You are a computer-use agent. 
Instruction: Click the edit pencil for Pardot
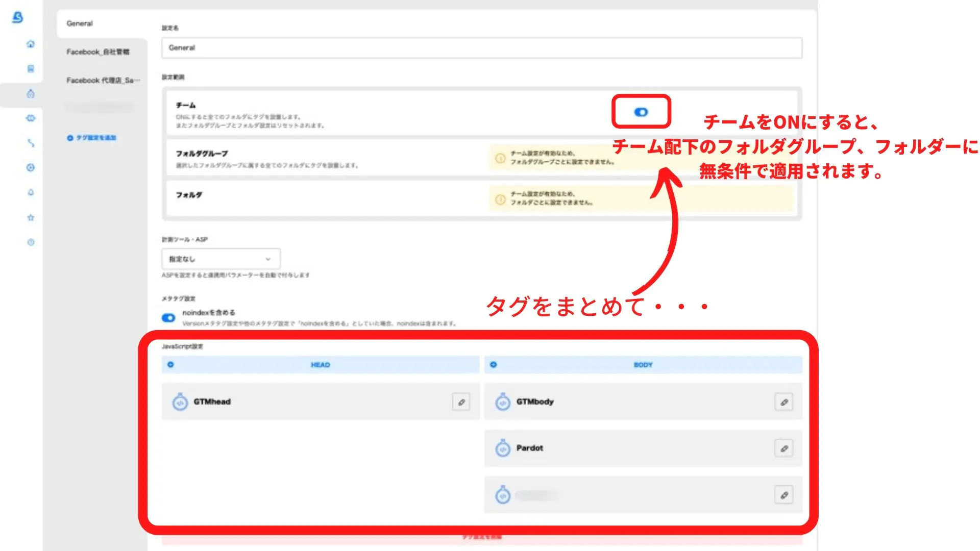pos(784,448)
